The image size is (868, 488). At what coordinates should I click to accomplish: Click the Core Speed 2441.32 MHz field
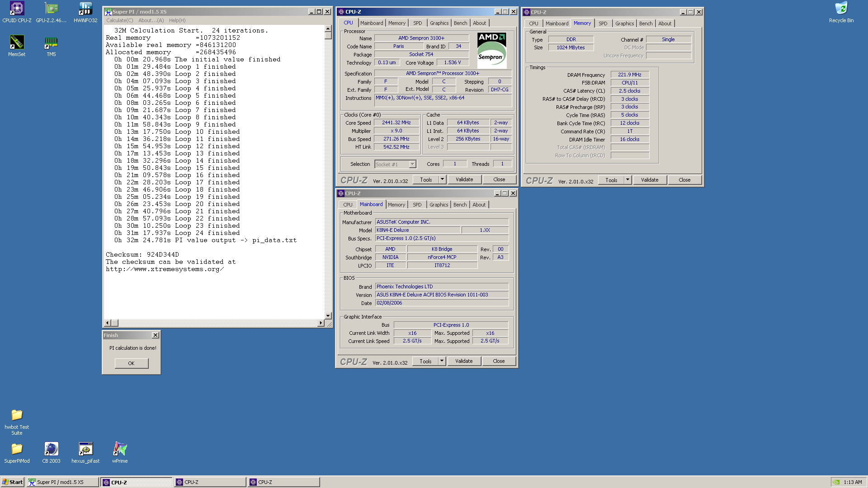(396, 123)
